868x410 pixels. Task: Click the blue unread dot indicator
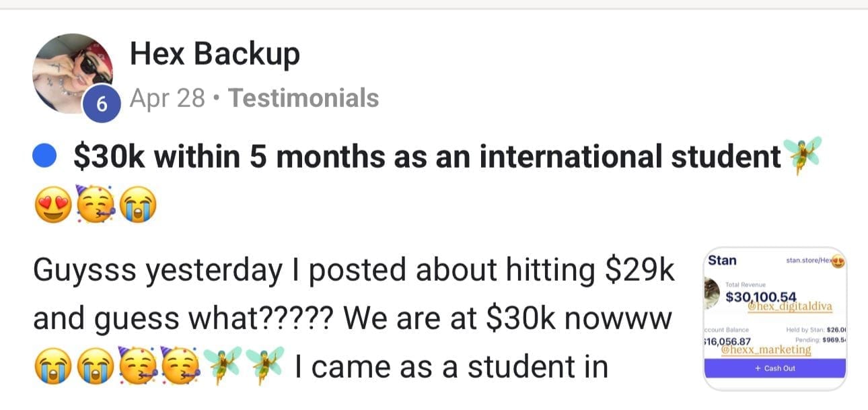[44, 158]
